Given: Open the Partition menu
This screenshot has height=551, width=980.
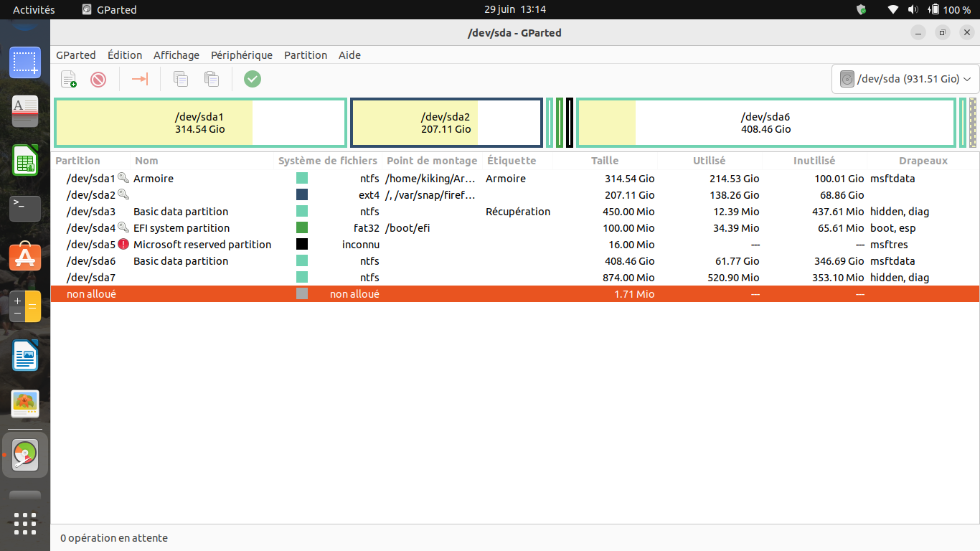Looking at the screenshot, I should [x=306, y=55].
